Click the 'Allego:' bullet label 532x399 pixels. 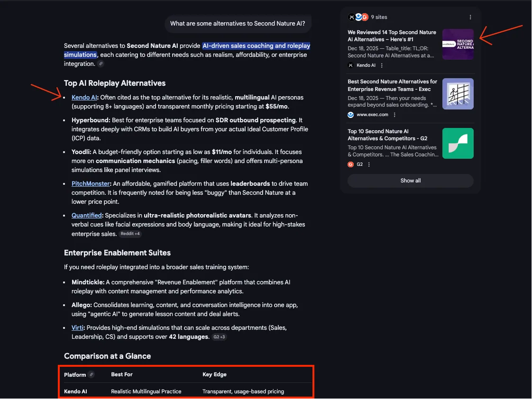(82, 305)
